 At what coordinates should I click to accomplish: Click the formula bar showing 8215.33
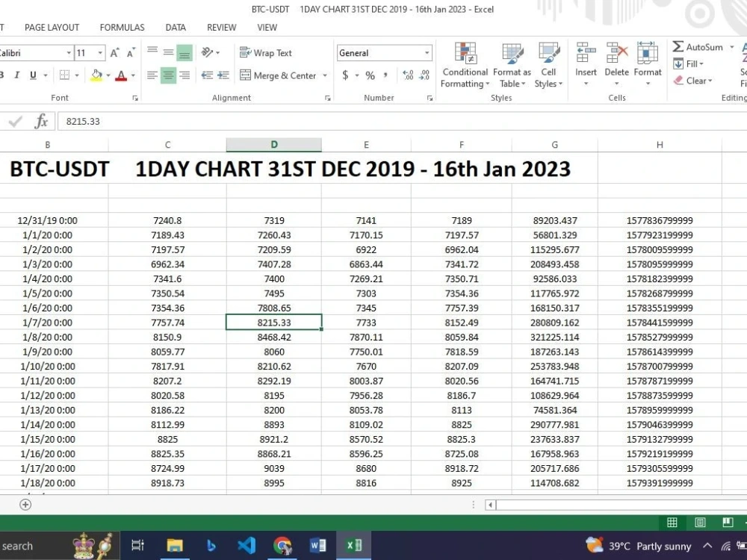point(402,122)
